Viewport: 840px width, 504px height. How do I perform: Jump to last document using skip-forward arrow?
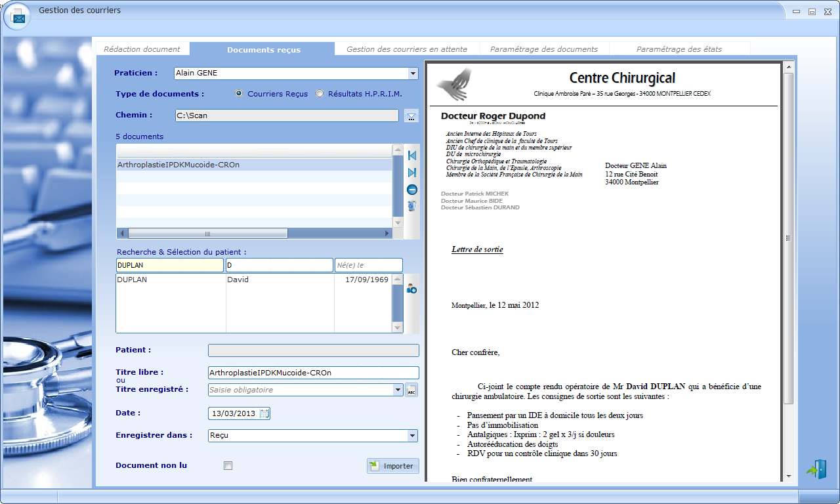412,173
